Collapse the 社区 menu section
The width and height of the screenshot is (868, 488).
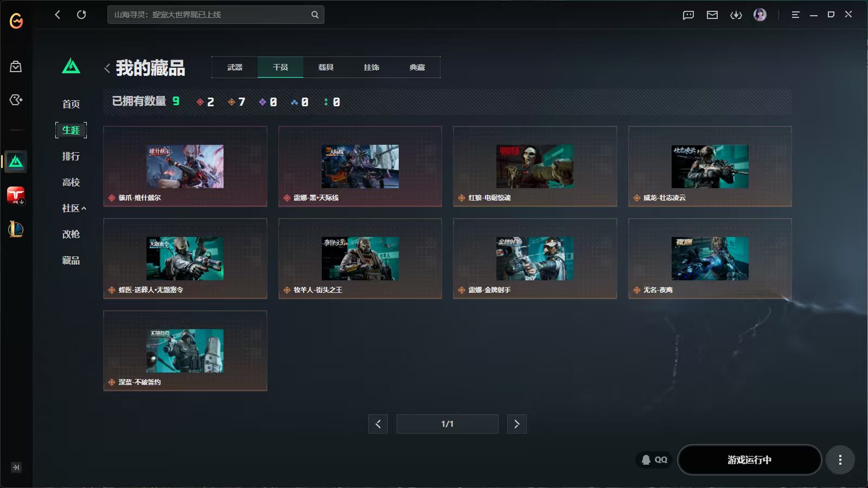74,208
